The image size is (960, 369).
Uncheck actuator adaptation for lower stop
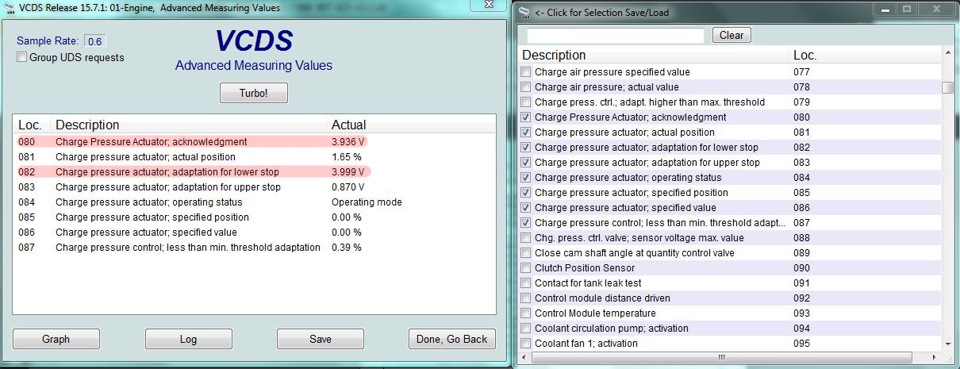coord(525,147)
